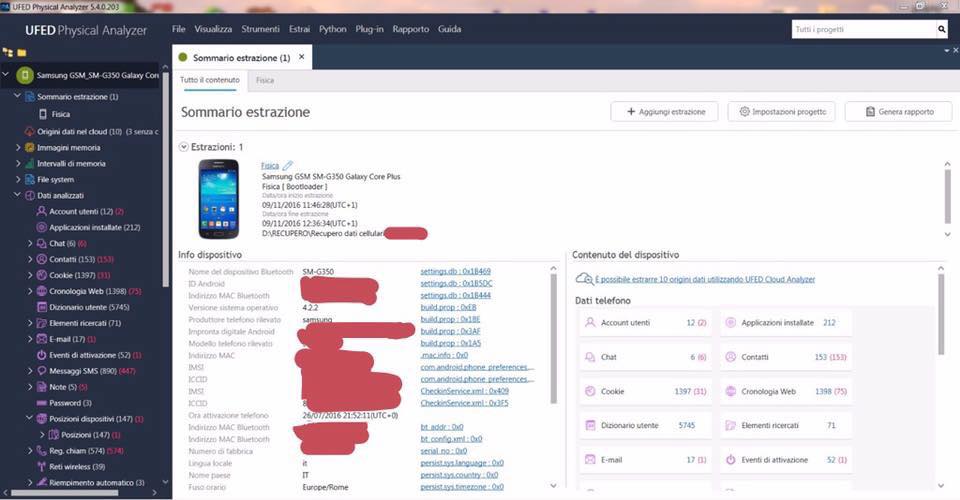960x500 pixels.
Task: Click sidebar tree horizontal scrollbar
Action: [x=64, y=492]
